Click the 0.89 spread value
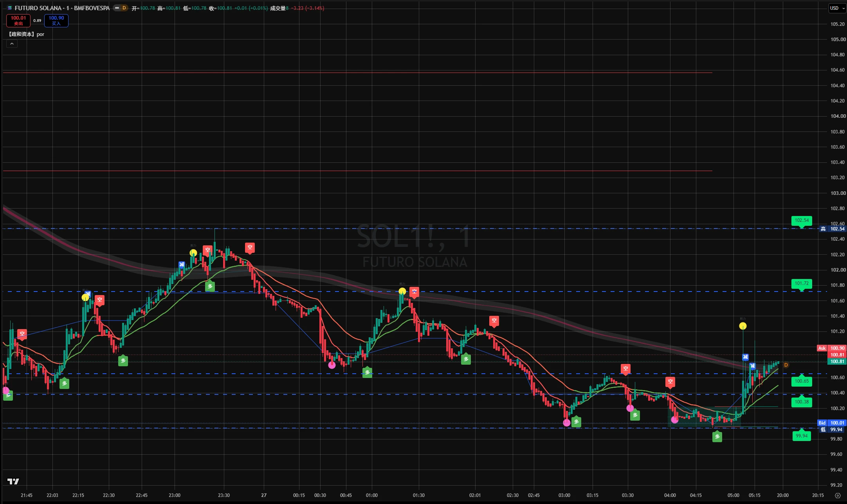Image resolution: width=847 pixels, height=504 pixels. point(37,20)
